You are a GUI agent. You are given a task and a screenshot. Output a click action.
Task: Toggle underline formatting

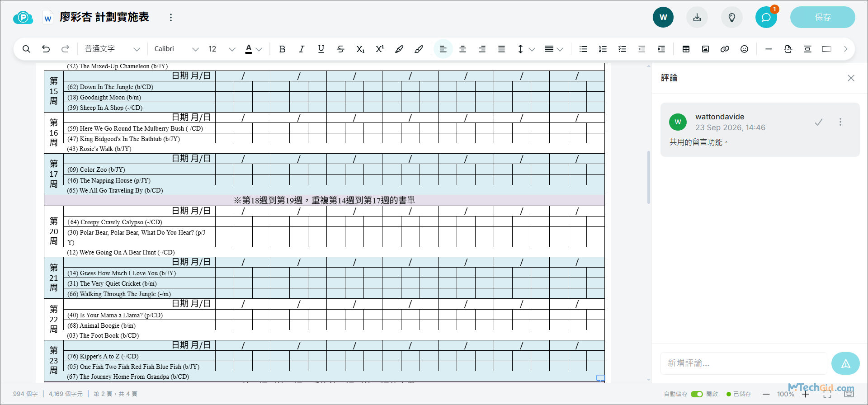321,49
